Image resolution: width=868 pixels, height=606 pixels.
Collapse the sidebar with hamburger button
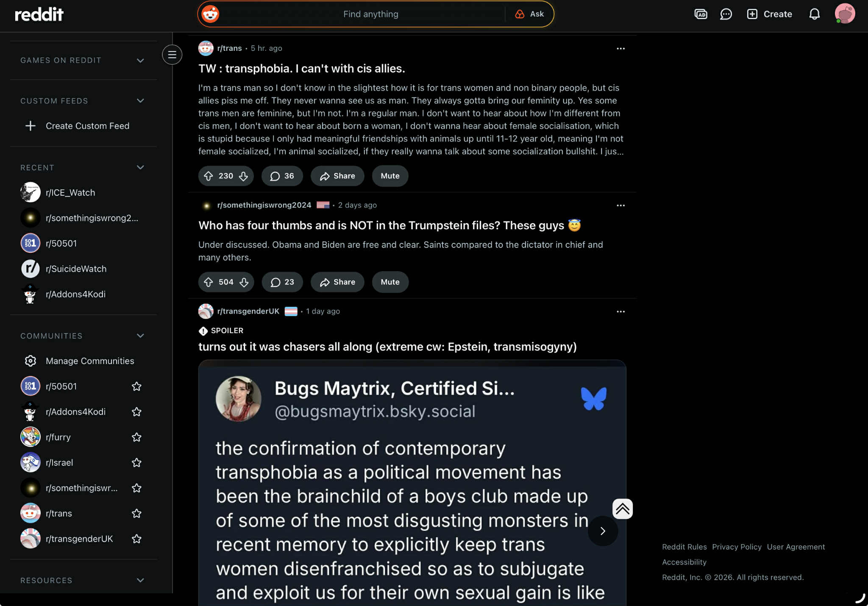coord(172,55)
